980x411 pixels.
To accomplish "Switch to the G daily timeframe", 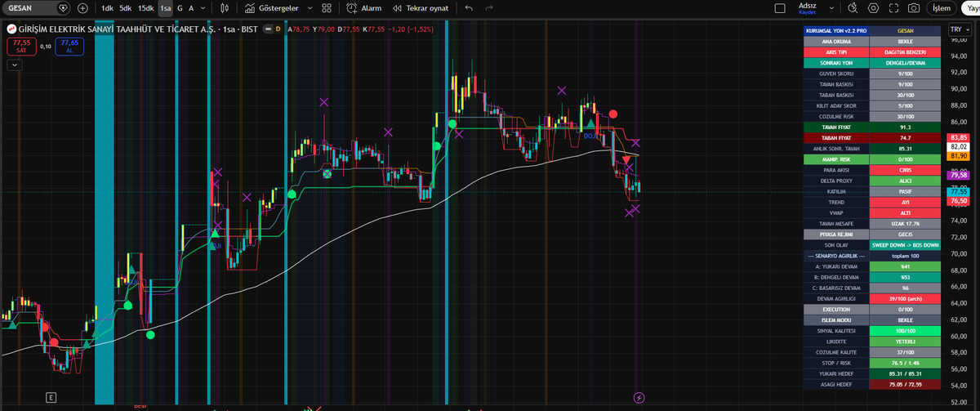I will [180, 8].
